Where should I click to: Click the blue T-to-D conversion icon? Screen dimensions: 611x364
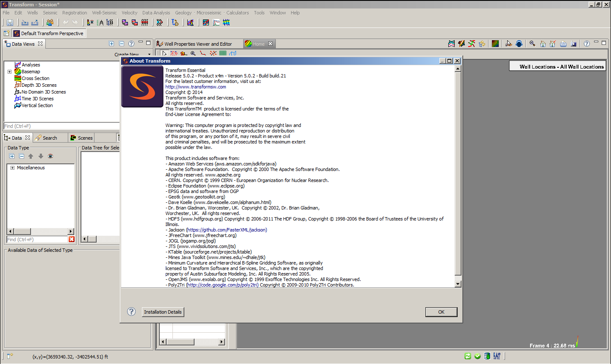175,22
